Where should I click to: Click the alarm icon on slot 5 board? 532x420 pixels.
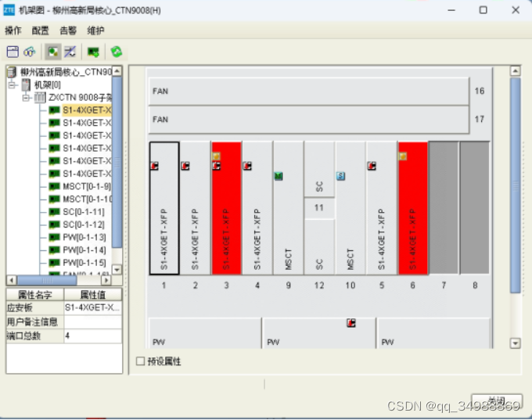coord(372,166)
